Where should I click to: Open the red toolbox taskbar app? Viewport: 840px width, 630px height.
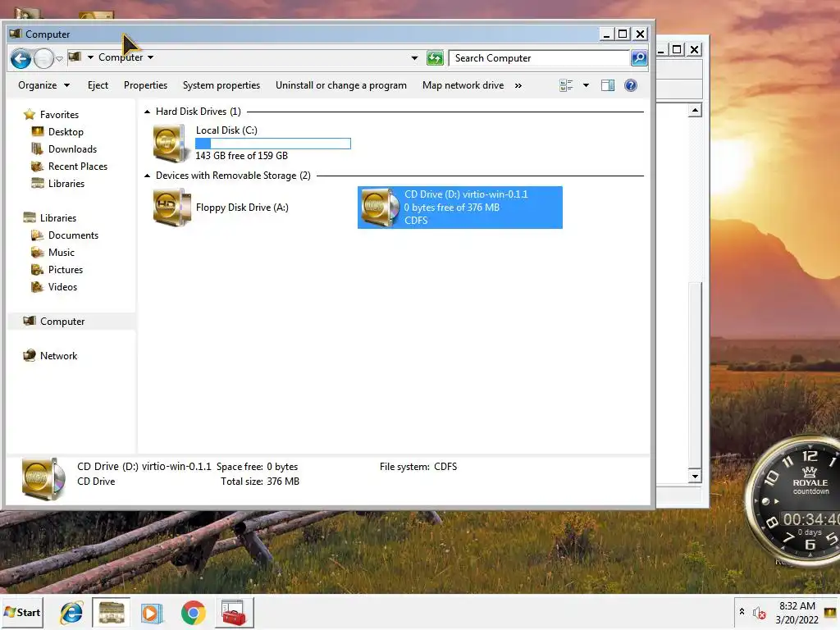234,613
